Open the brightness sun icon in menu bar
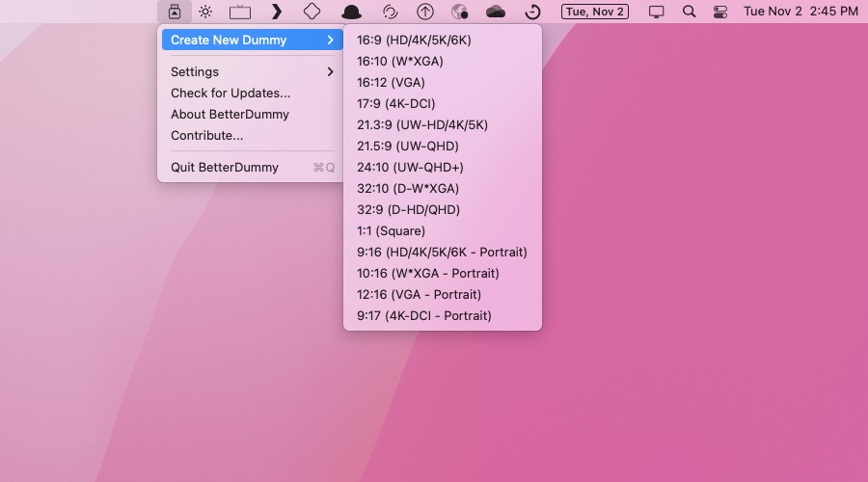The width and height of the screenshot is (868, 482). point(205,12)
